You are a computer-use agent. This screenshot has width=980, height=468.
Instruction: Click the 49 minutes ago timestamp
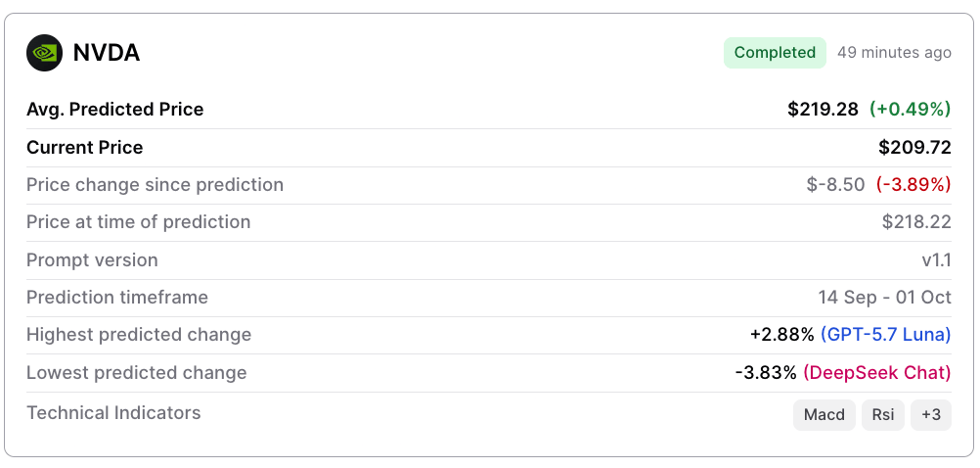894,53
